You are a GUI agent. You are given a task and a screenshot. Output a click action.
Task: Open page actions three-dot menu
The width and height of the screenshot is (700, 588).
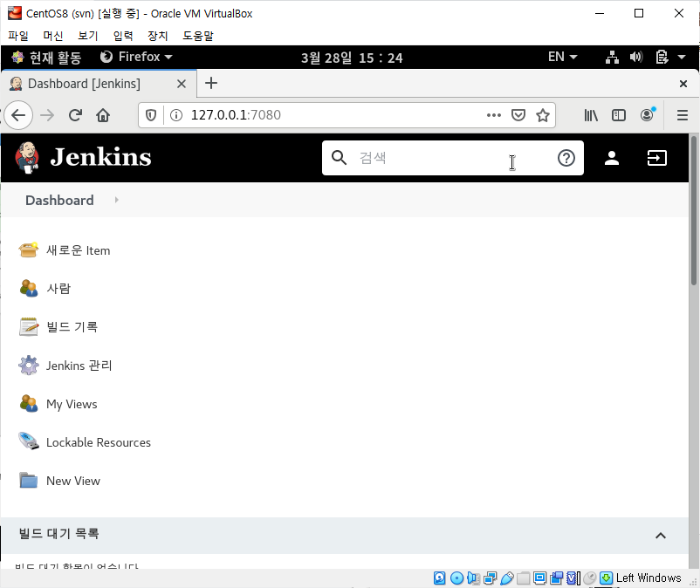[x=493, y=115]
